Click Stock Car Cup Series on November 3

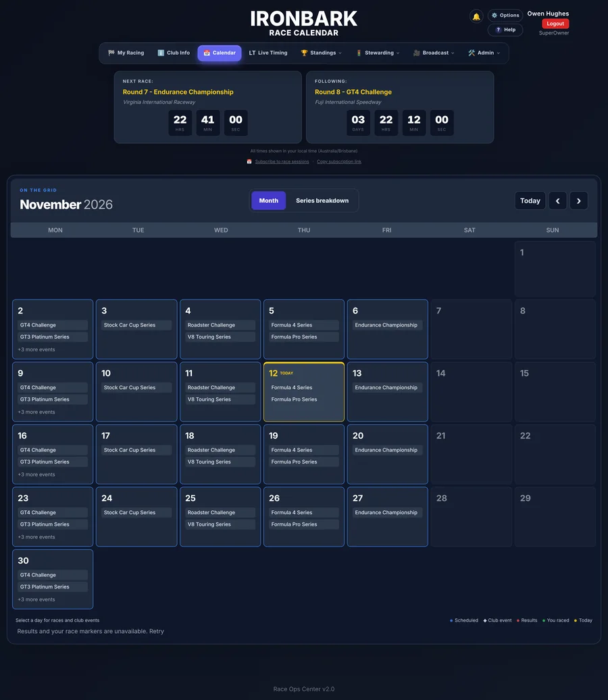click(x=136, y=325)
